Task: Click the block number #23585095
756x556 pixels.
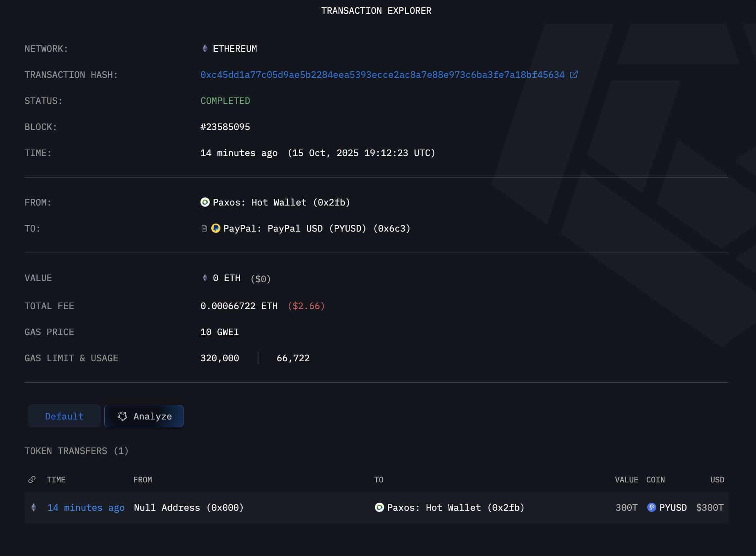Action: click(225, 127)
